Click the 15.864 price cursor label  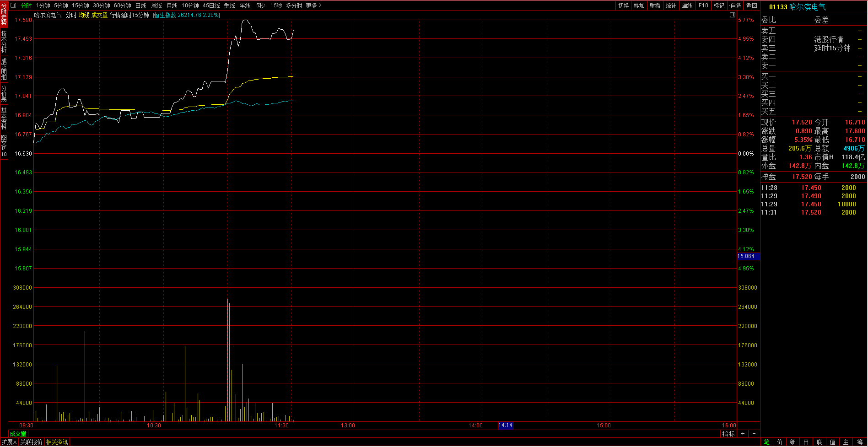point(749,256)
